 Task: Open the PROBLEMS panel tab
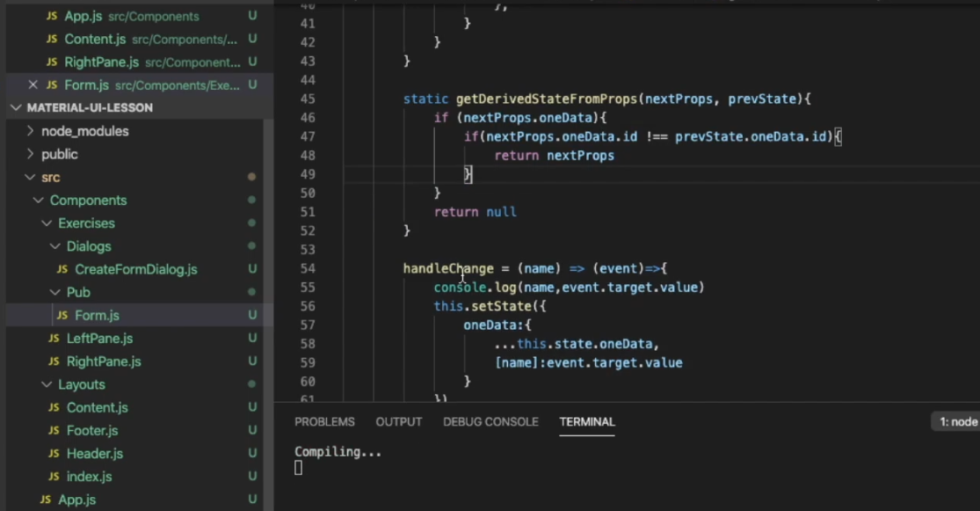coord(324,422)
